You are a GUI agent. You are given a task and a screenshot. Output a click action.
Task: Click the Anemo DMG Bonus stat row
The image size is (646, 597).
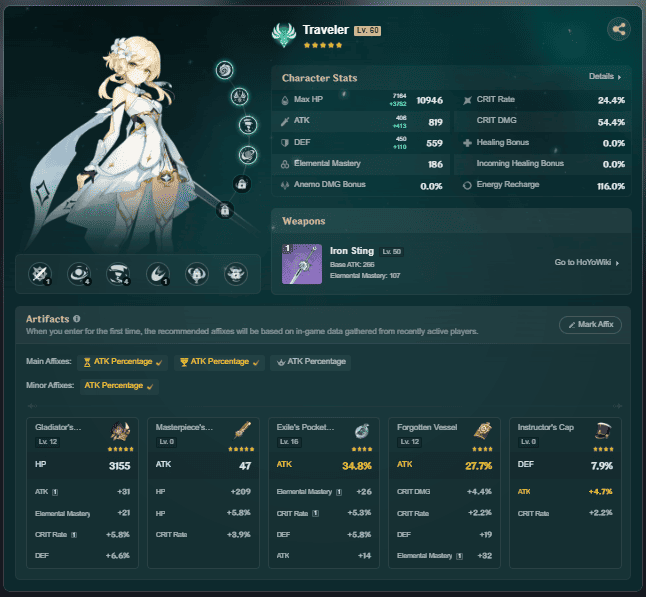363,185
